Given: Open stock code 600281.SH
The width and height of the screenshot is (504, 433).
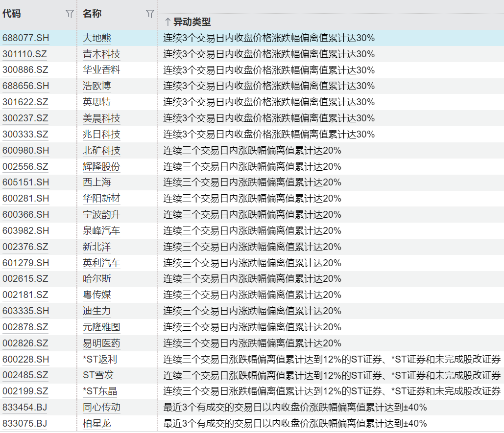Looking at the screenshot, I should click(25, 198).
